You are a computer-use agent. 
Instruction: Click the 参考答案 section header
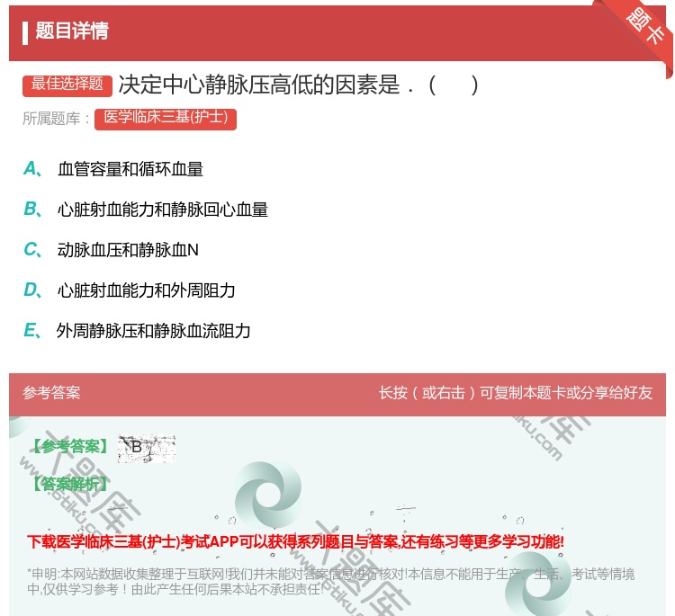(x=51, y=393)
